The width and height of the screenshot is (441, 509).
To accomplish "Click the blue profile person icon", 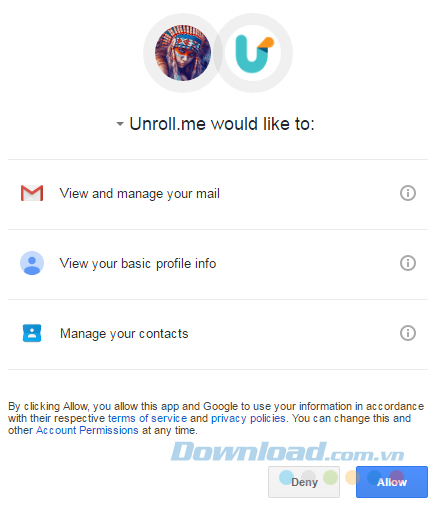I will 32,263.
